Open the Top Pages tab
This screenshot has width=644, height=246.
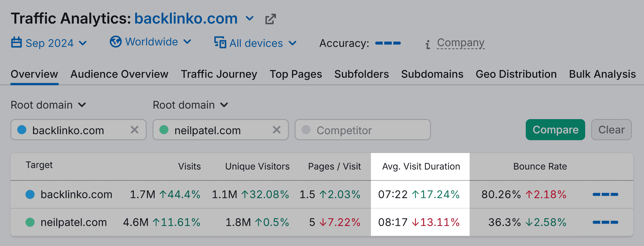(296, 74)
